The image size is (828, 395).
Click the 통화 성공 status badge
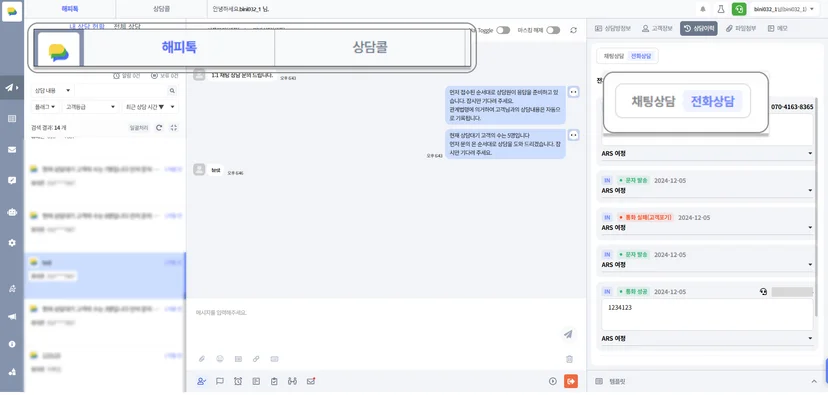[633, 291]
